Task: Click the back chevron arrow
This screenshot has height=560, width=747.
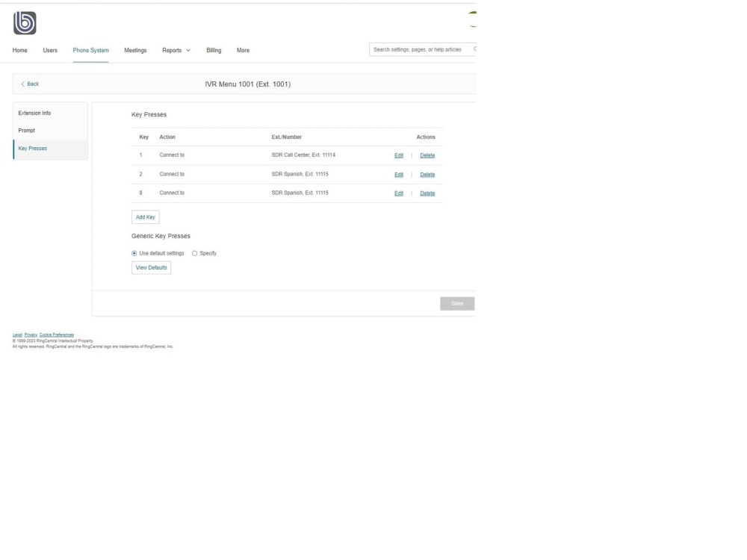Action: coord(23,84)
